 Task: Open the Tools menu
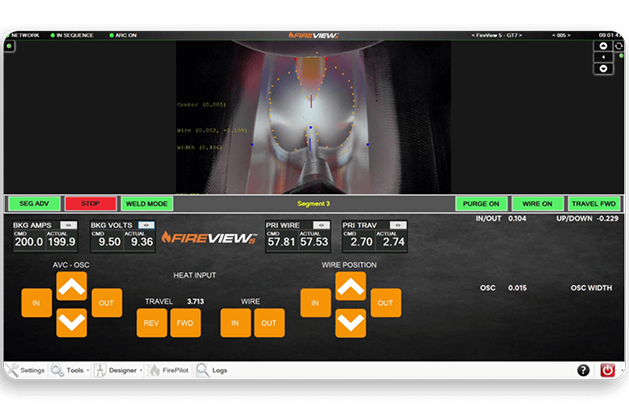point(67,370)
